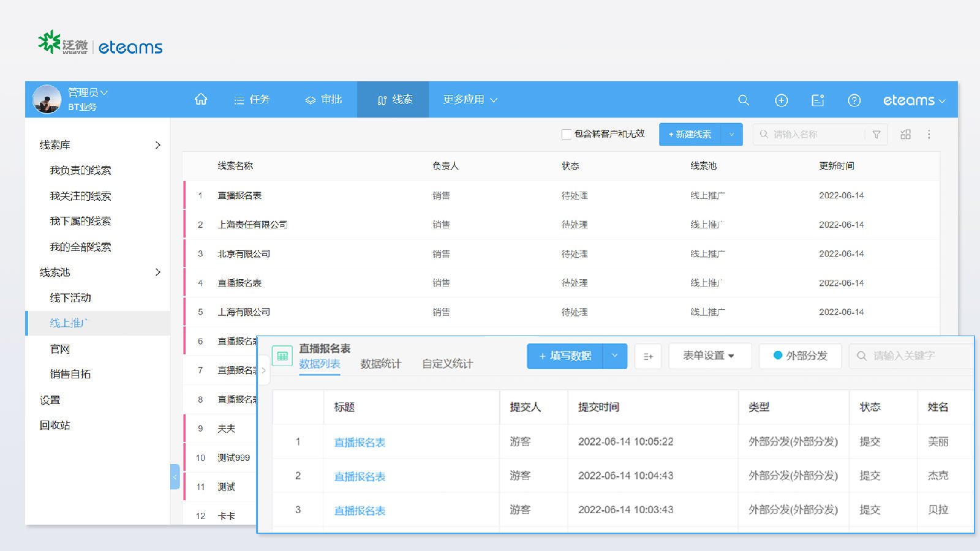Screen dimensions: 980x551
Task: Open the vertical three-dot more menu
Action: [x=929, y=134]
